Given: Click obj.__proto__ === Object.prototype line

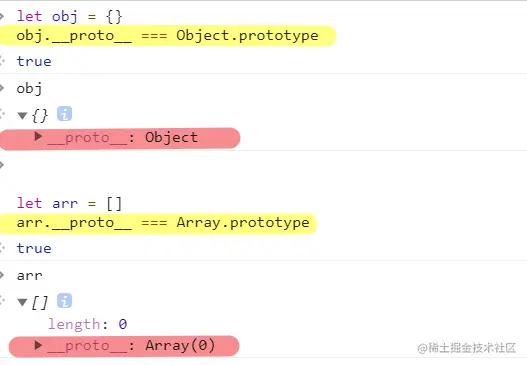Looking at the screenshot, I should pyautogui.click(x=167, y=36).
